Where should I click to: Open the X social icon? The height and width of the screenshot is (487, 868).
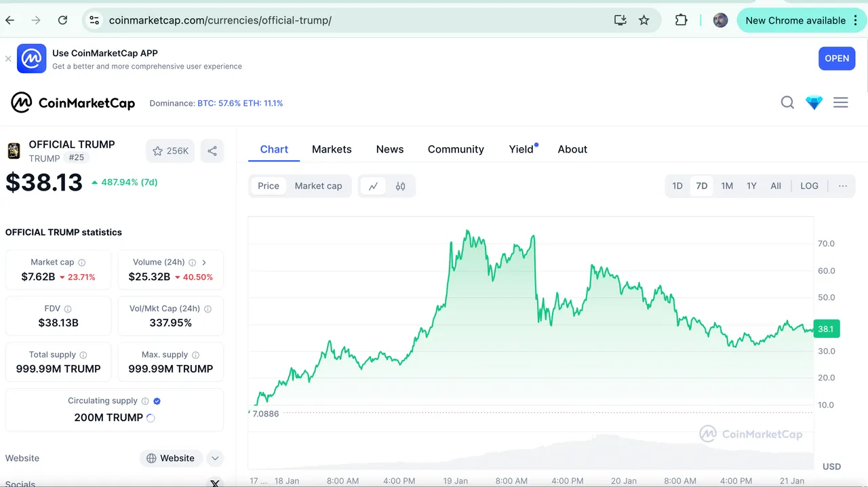[x=215, y=483]
